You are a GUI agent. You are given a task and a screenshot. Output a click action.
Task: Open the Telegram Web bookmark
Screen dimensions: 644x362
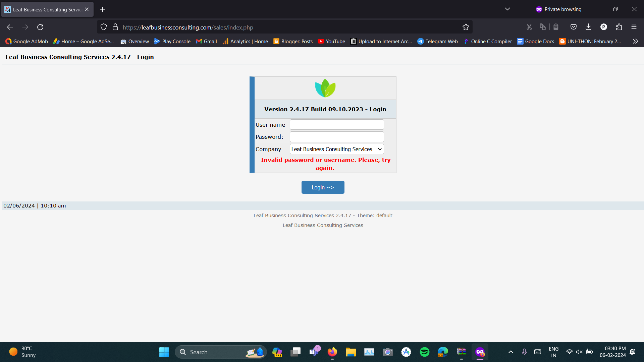click(x=438, y=42)
